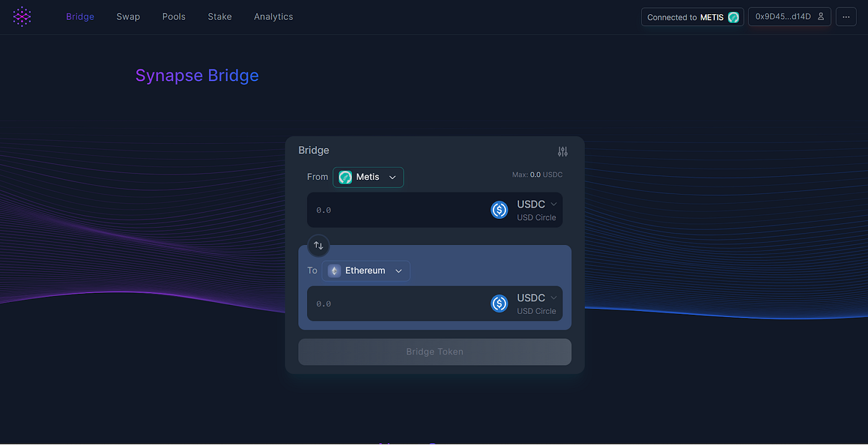This screenshot has height=445, width=868.
Task: Expand the source USDC token selector
Action: click(536, 204)
